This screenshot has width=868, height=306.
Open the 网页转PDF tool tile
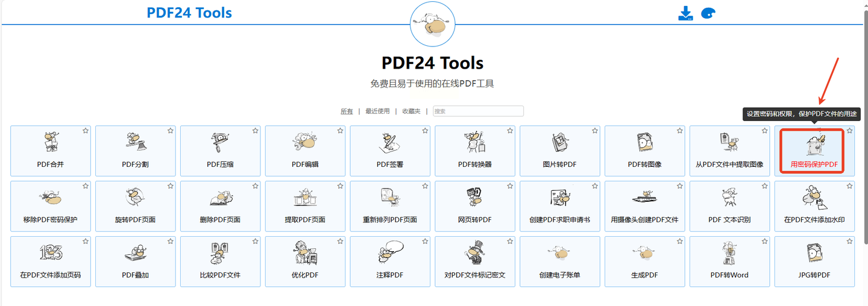475,207
